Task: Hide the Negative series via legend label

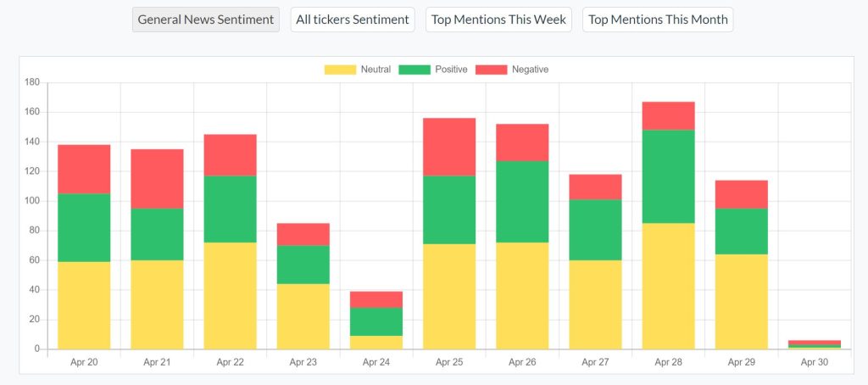Action: [530, 70]
